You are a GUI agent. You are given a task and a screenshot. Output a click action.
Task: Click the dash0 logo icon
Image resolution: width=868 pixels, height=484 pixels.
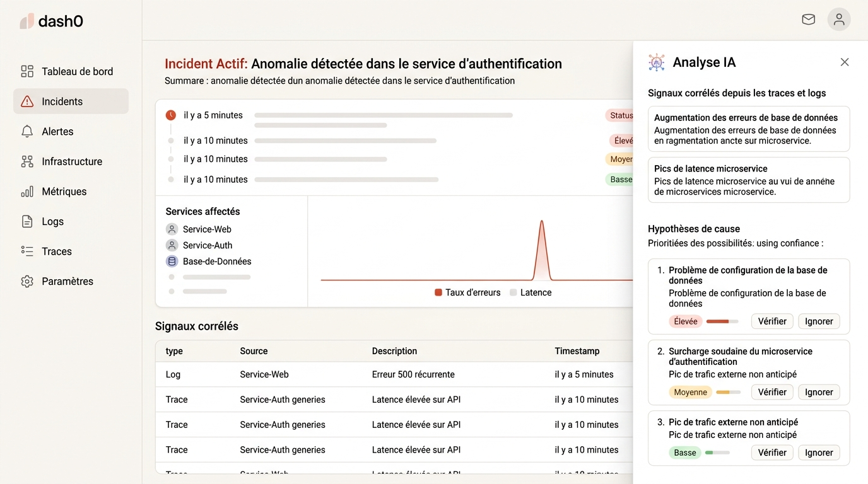(26, 21)
